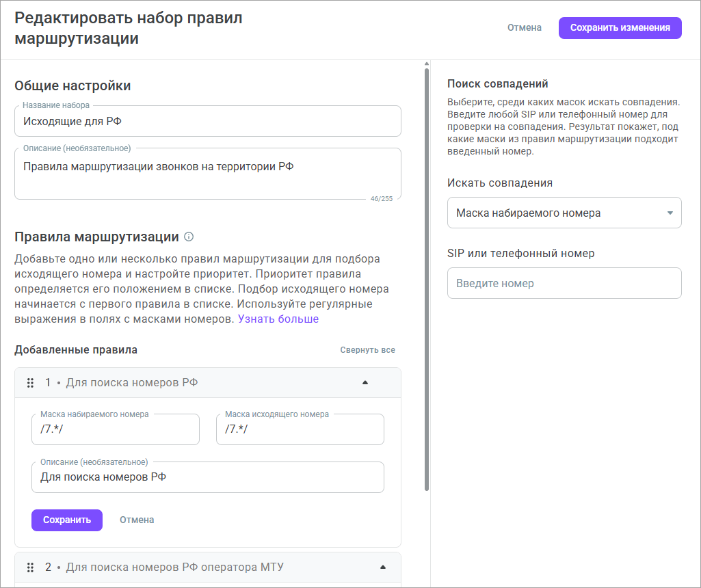Select the Маска набираемого номера field

point(115,429)
